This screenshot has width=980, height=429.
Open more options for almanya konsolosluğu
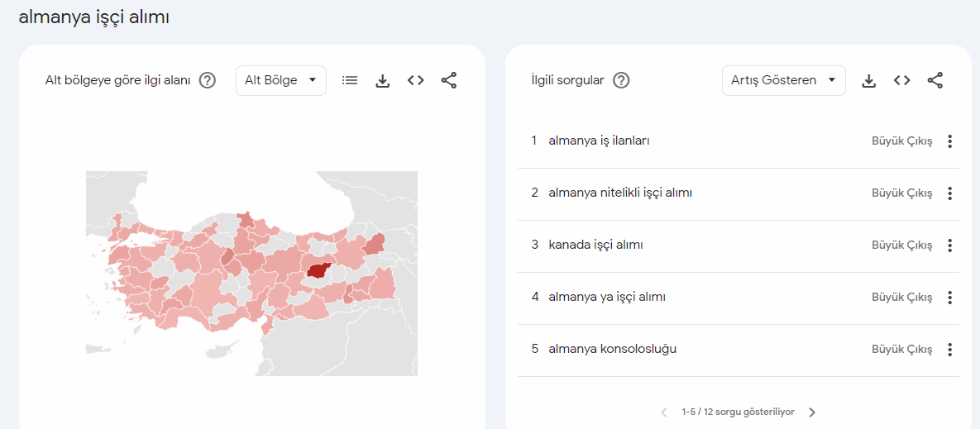click(x=949, y=349)
